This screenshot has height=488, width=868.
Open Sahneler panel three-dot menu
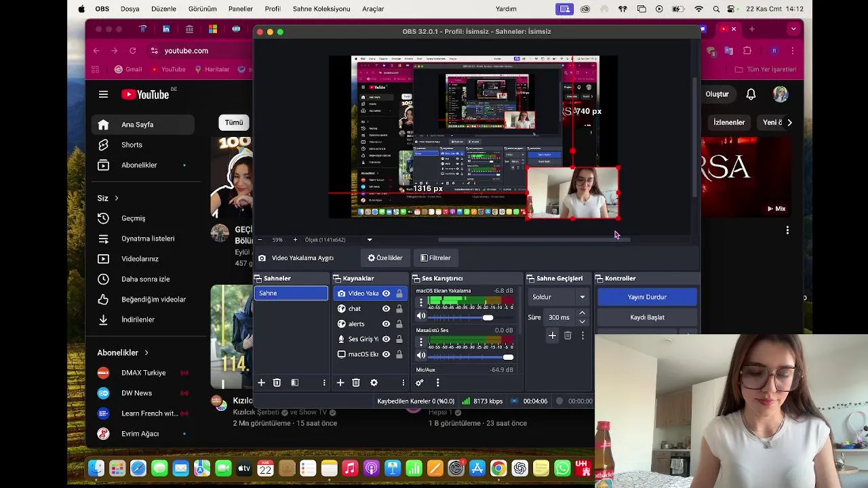click(324, 383)
